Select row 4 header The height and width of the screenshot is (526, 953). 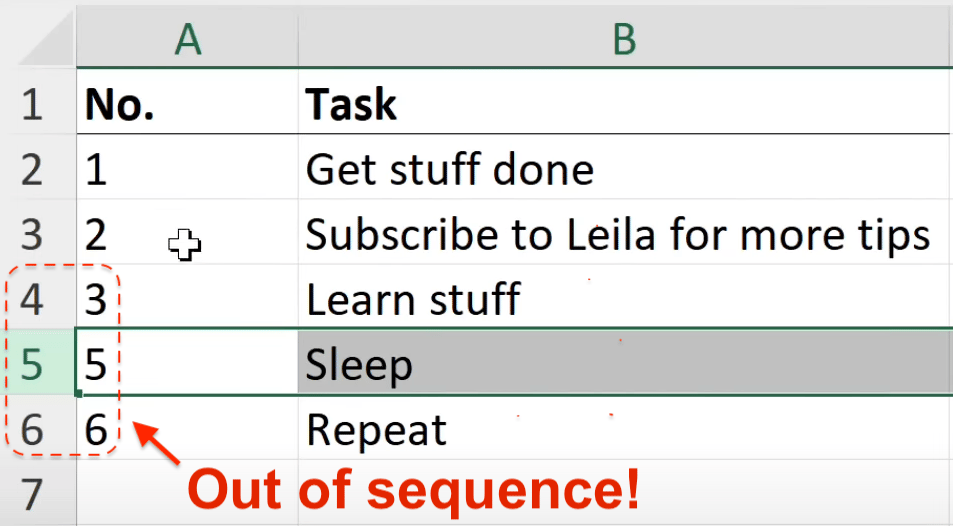pyautogui.click(x=38, y=297)
